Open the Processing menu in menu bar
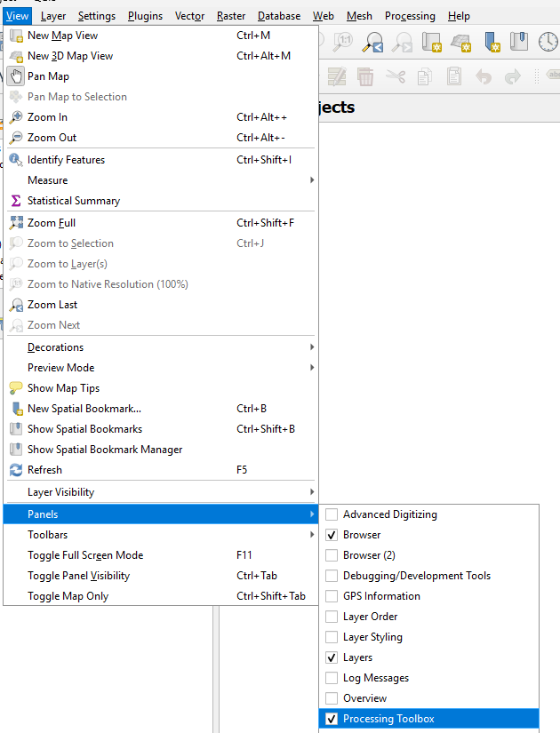The image size is (560, 733). [x=410, y=16]
